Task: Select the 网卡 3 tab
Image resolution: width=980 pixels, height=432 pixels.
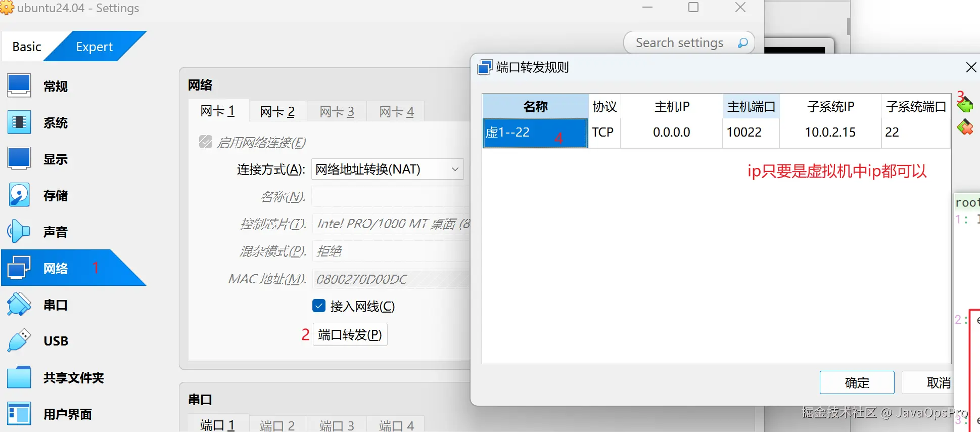Action: point(337,111)
